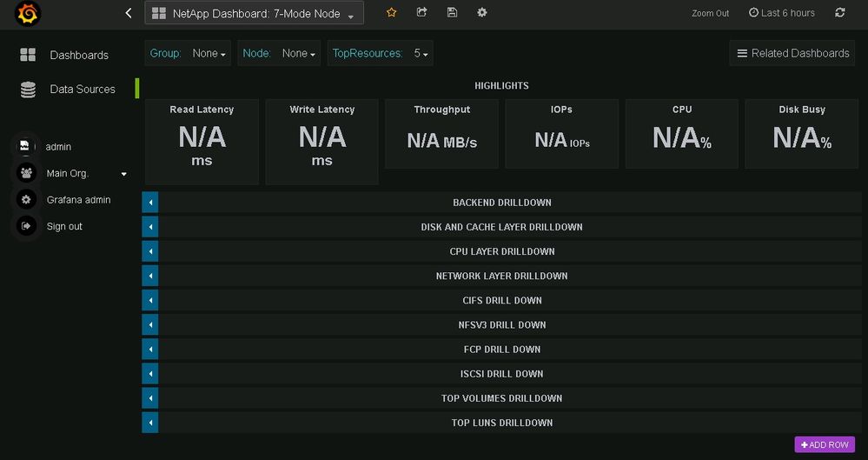This screenshot has width=868, height=460.
Task: Click the Add Row button
Action: [825, 444]
